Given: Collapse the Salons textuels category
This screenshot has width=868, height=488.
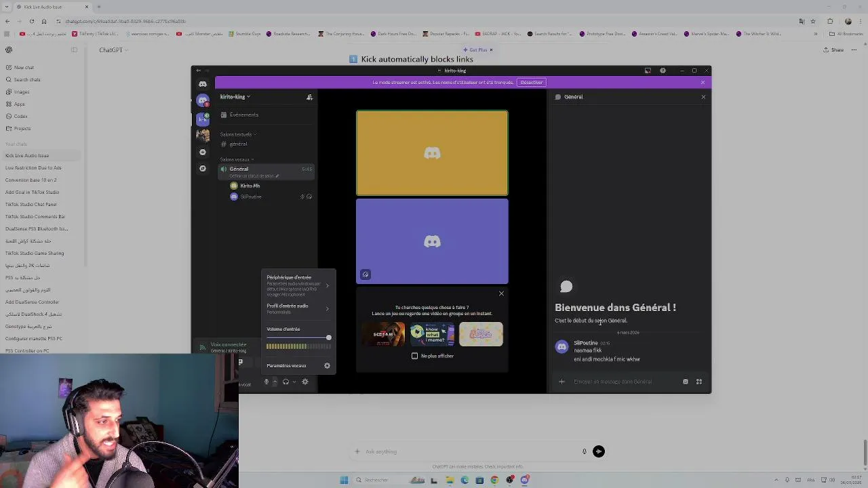Looking at the screenshot, I should click(237, 134).
